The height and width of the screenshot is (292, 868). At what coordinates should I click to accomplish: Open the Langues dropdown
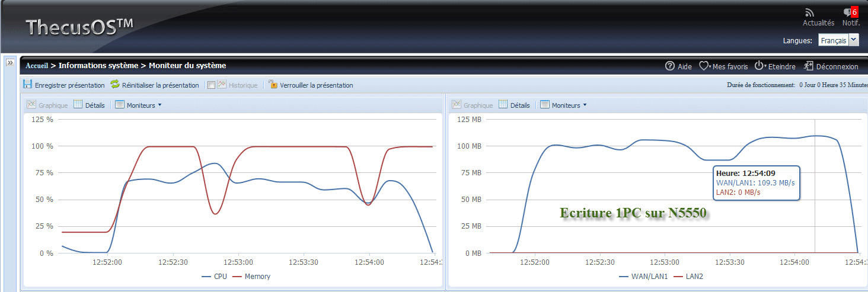854,40
